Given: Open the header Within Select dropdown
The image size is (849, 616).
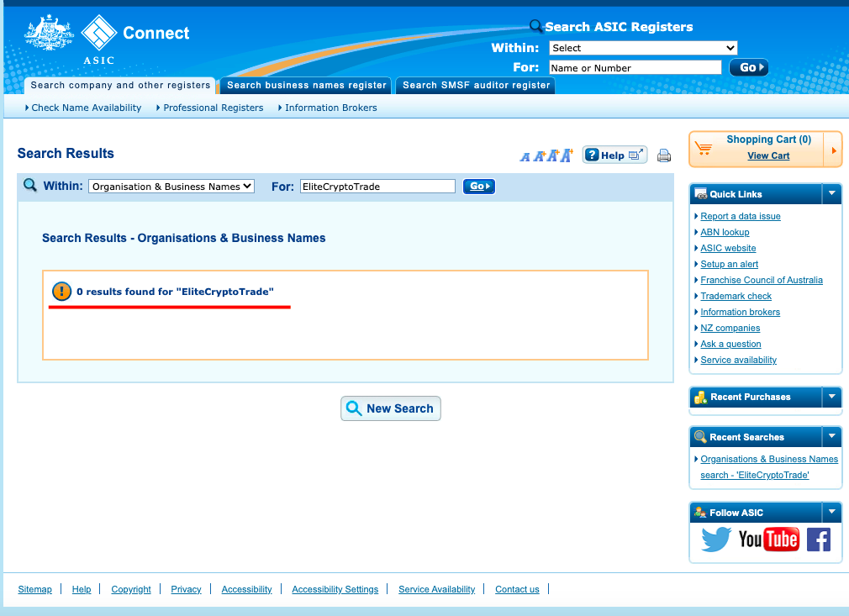Looking at the screenshot, I should 643,48.
